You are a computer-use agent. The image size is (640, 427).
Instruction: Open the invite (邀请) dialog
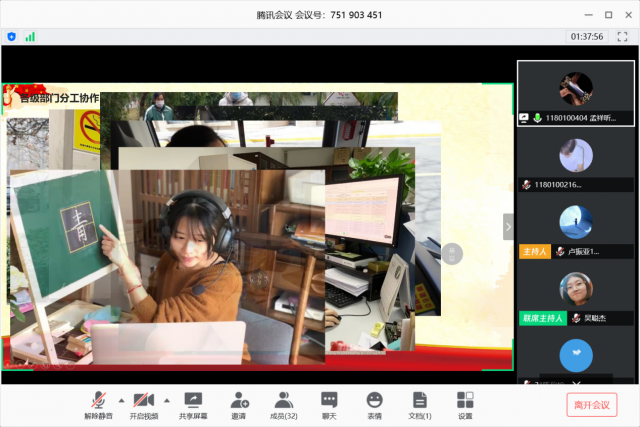click(239, 403)
